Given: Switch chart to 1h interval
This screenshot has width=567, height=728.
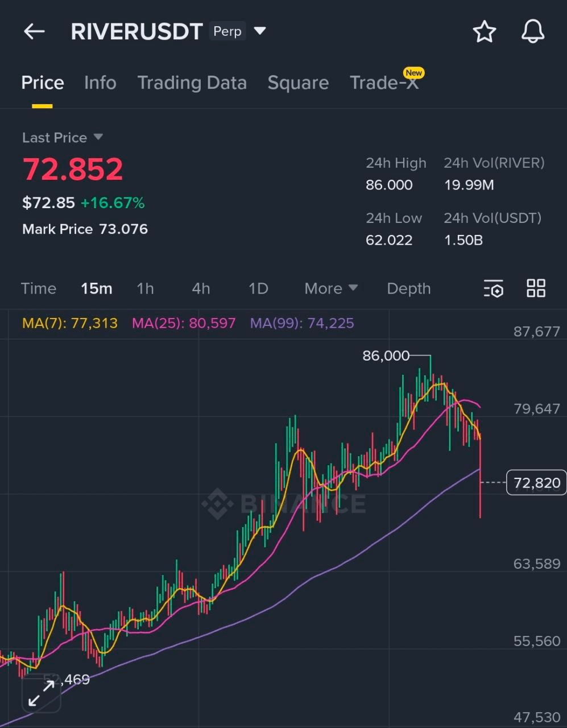Looking at the screenshot, I should [x=145, y=289].
